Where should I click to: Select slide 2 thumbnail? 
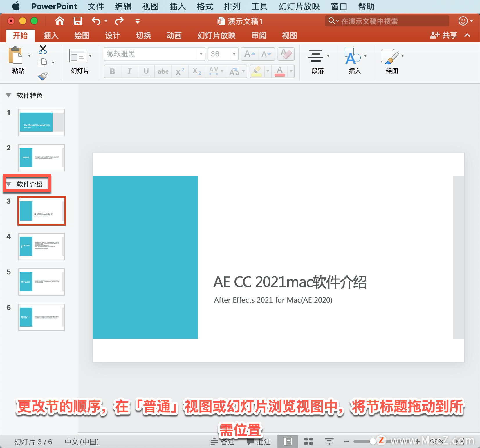pyautogui.click(x=41, y=158)
